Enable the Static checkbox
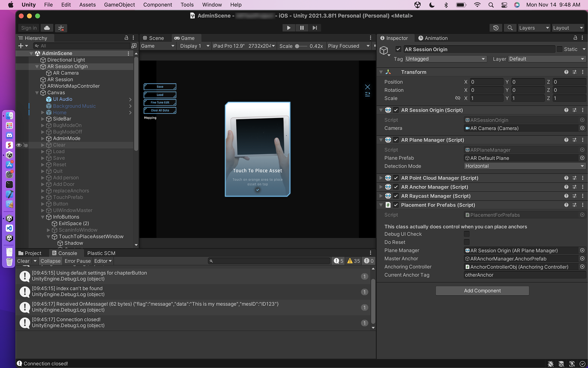588x368 pixels. coord(560,49)
